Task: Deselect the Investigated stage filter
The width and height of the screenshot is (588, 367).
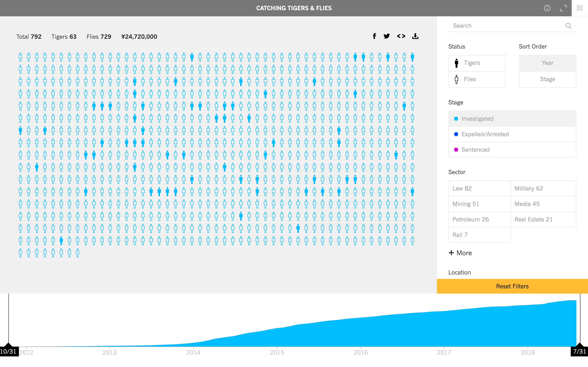Action: click(512, 119)
